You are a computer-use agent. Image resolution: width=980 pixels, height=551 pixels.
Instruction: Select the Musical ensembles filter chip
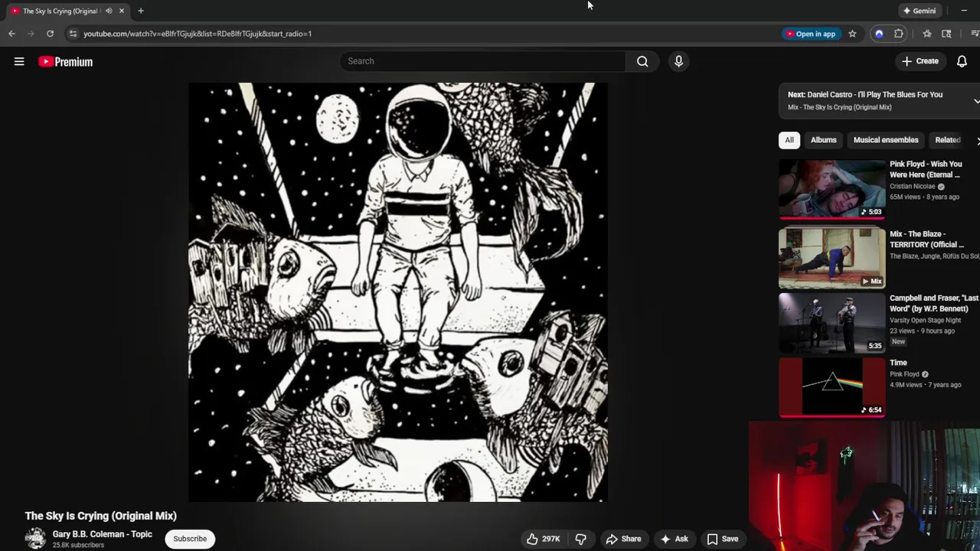[886, 140]
